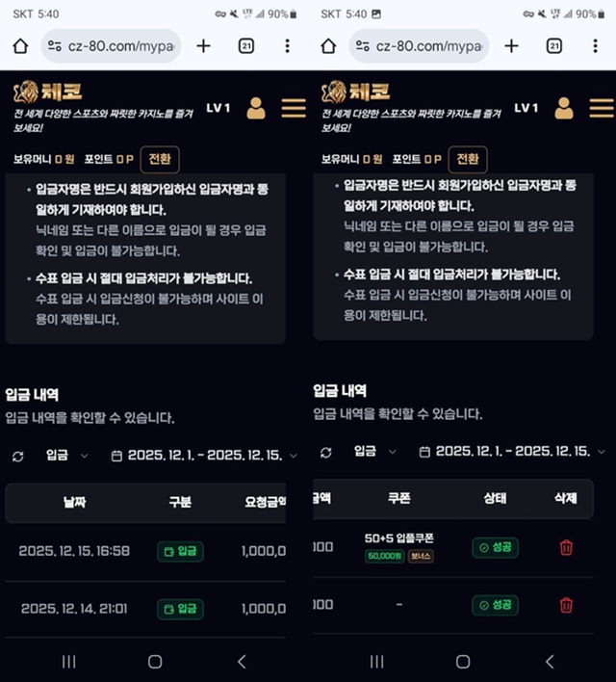
Task: Click the 날짜 column header
Action: [75, 502]
